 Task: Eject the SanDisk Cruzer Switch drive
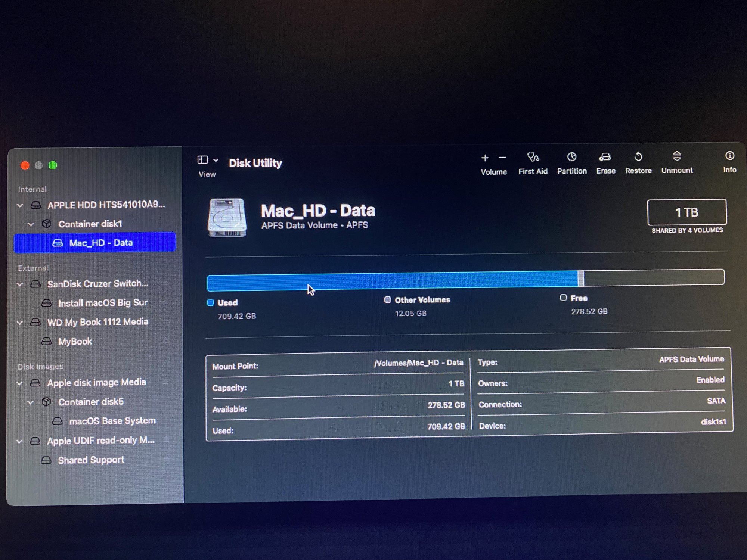[x=165, y=283]
